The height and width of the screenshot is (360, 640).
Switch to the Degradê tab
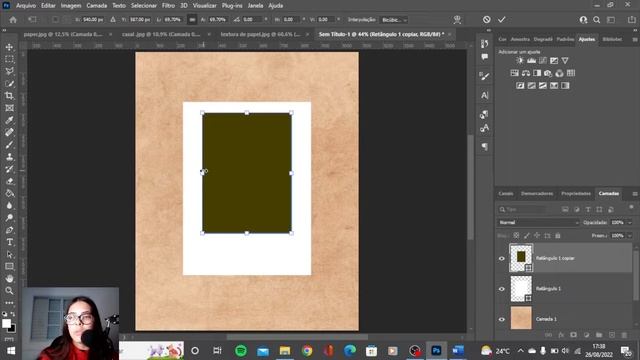point(543,39)
